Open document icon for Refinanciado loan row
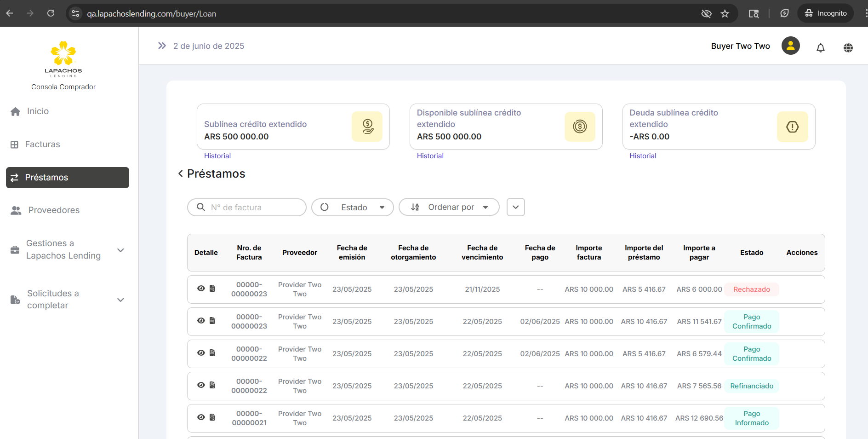The image size is (868, 439). point(212,385)
